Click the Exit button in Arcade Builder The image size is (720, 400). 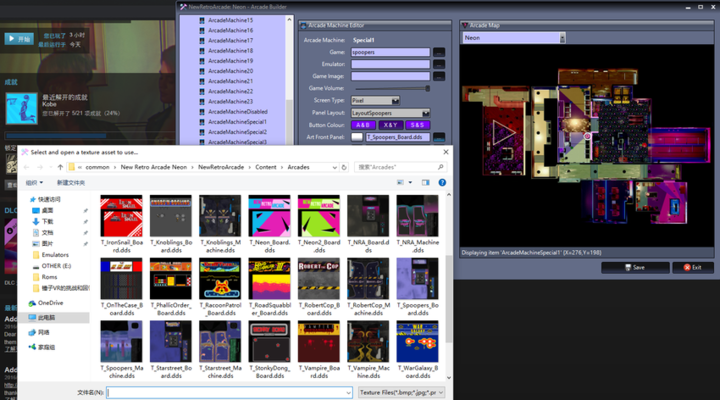693,267
